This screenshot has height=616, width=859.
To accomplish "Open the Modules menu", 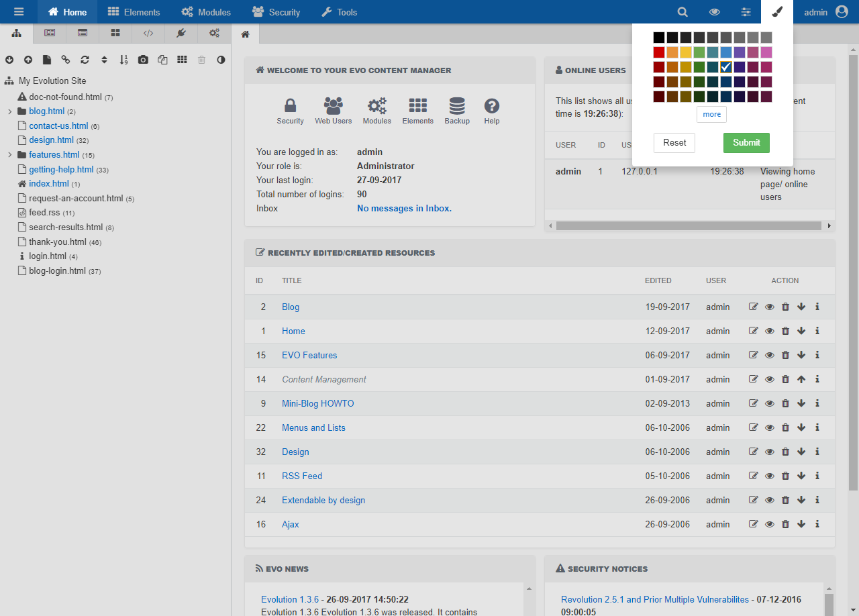I will click(206, 11).
